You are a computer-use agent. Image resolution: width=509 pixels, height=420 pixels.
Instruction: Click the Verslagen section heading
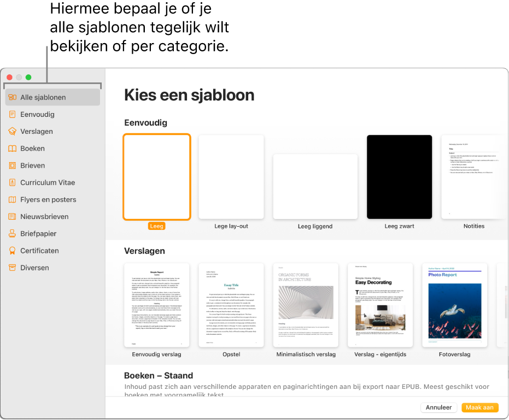coord(144,251)
